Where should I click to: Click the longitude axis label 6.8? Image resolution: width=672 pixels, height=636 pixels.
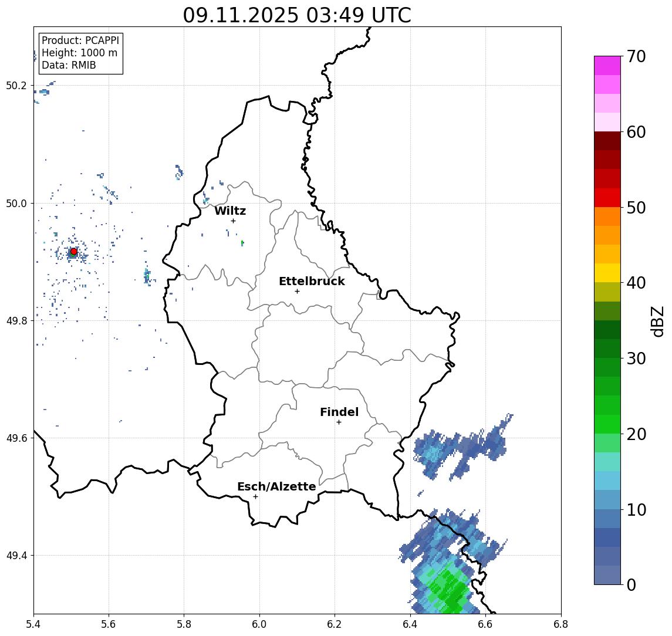tap(561, 624)
